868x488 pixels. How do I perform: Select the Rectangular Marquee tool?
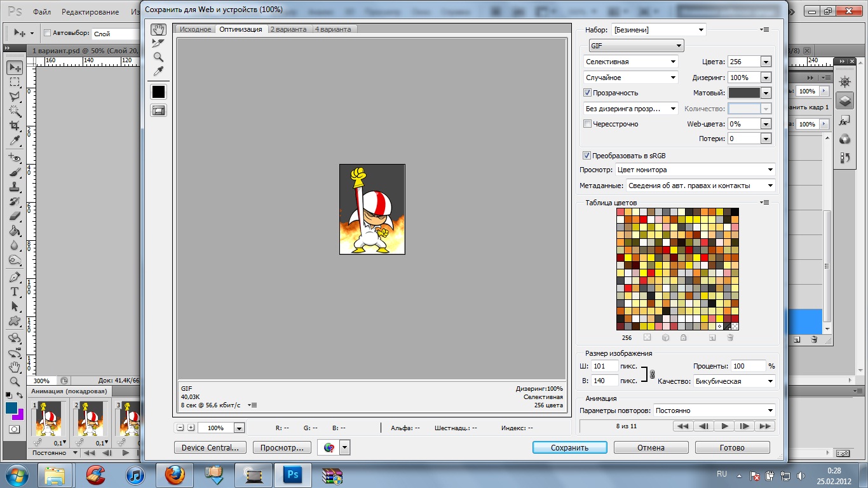(15, 82)
